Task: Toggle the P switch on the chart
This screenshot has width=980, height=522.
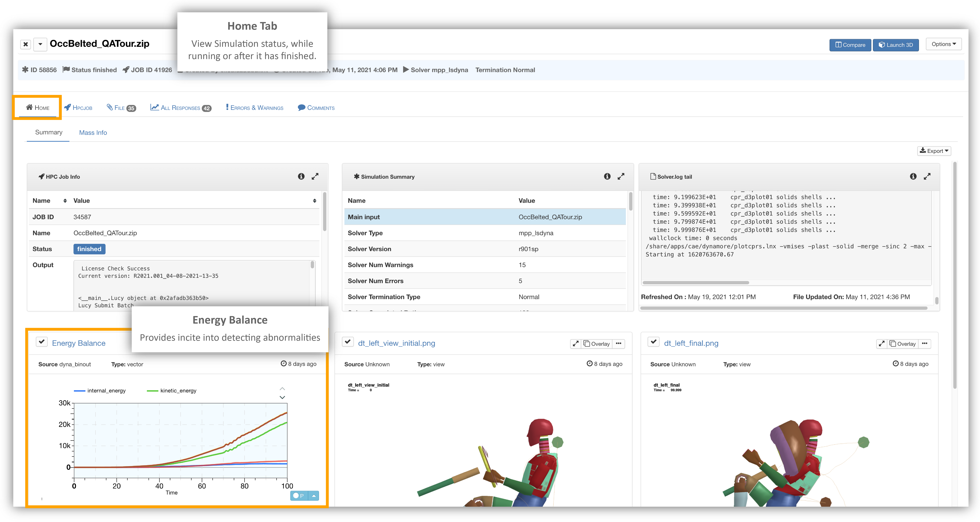Action: (x=299, y=496)
